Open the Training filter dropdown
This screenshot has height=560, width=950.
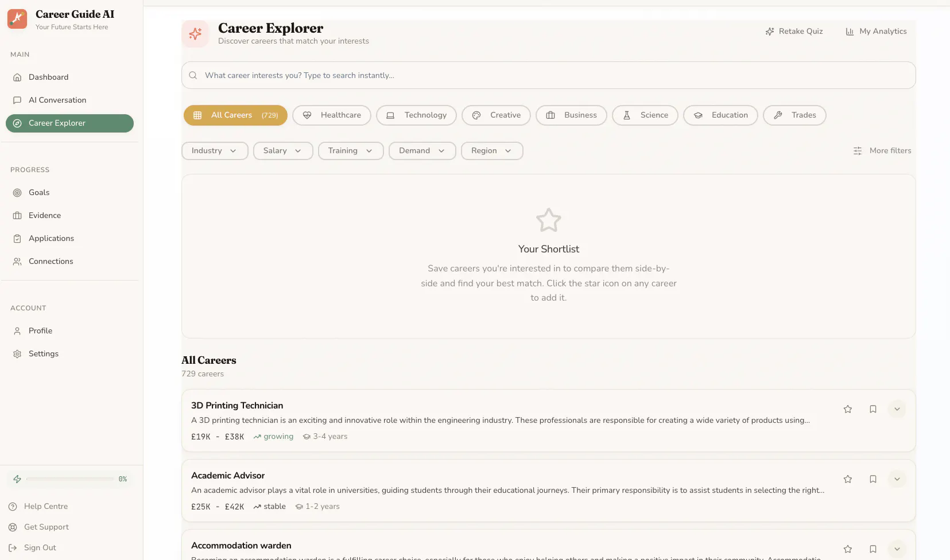(x=351, y=151)
